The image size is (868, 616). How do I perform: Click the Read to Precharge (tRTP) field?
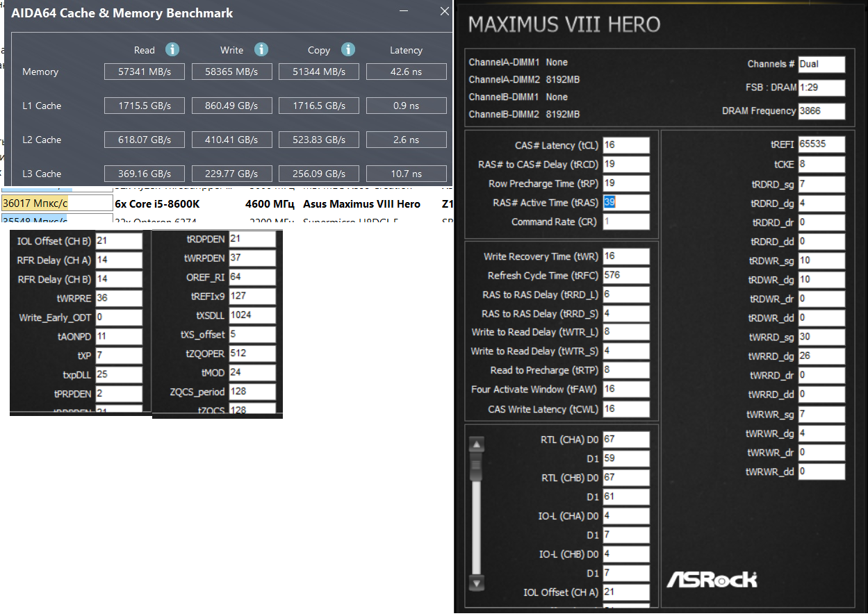[626, 370]
